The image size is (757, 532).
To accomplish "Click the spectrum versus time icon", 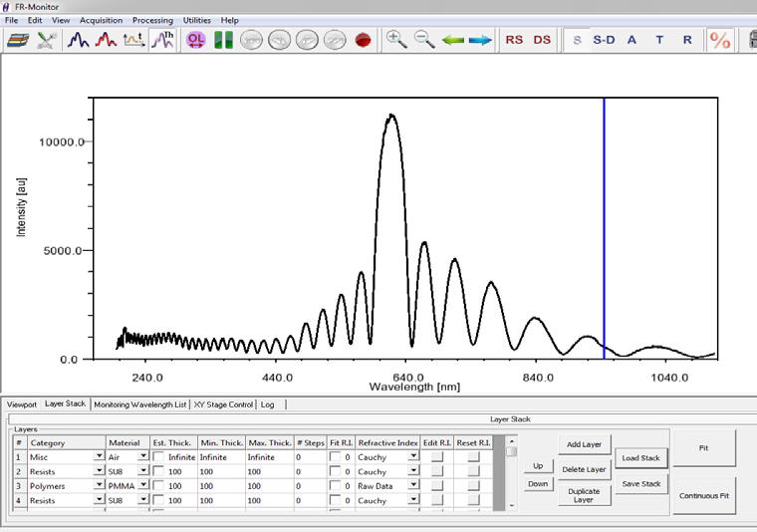I will (133, 40).
